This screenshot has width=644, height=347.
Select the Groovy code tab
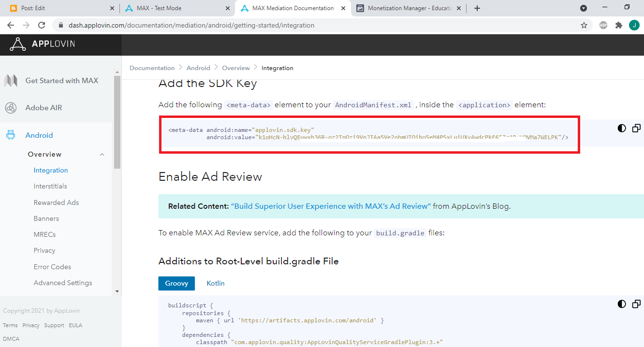click(x=176, y=283)
